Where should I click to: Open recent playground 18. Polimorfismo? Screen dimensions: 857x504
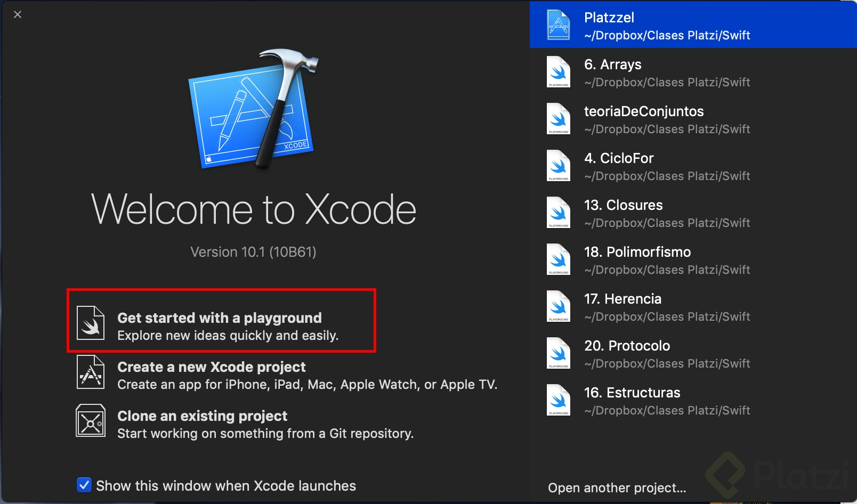pyautogui.click(x=637, y=252)
